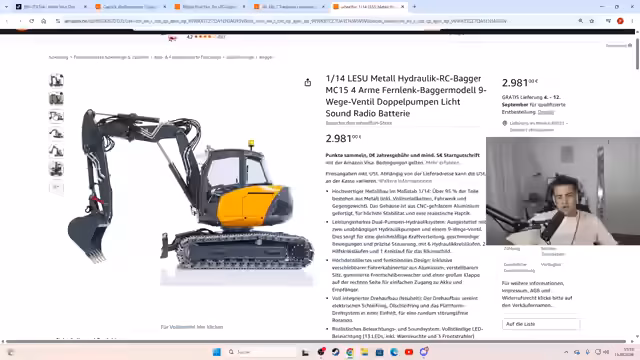Click the 'Mehr erfahren' link
The image size is (640, 360).
(x=443, y=162)
